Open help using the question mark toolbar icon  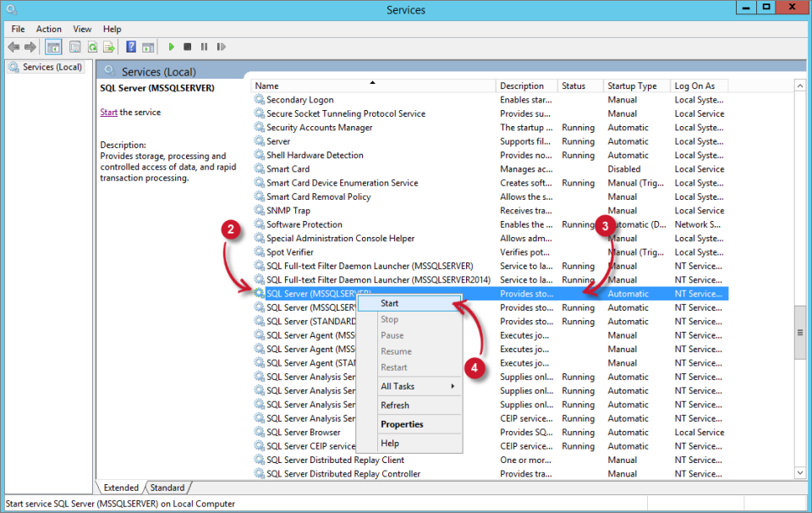click(x=130, y=47)
